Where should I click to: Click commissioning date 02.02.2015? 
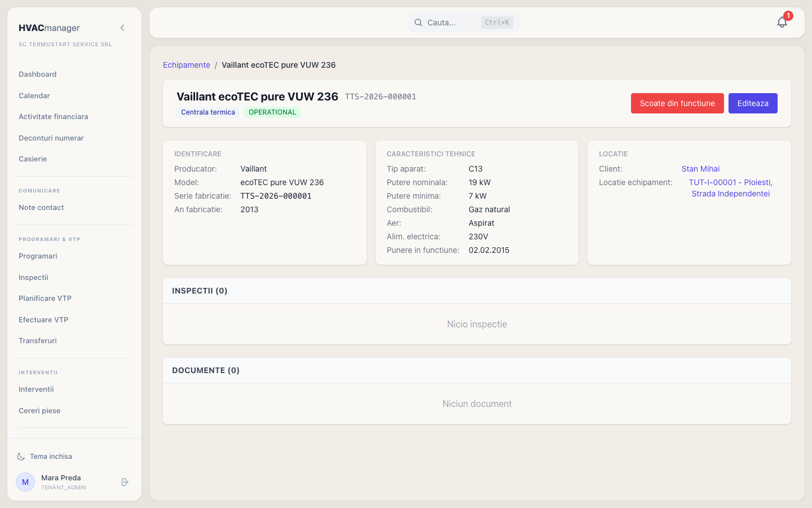tap(489, 250)
